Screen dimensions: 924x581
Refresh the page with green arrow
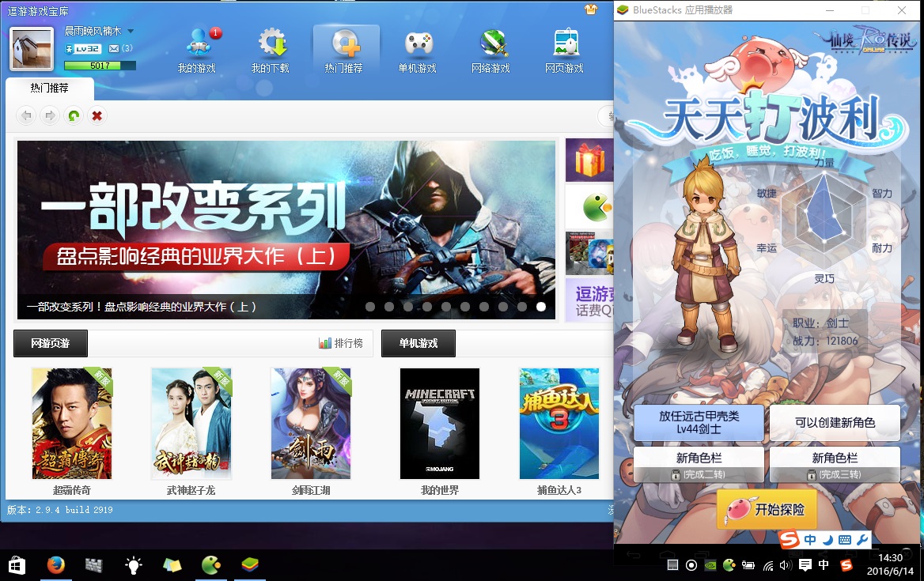74,115
